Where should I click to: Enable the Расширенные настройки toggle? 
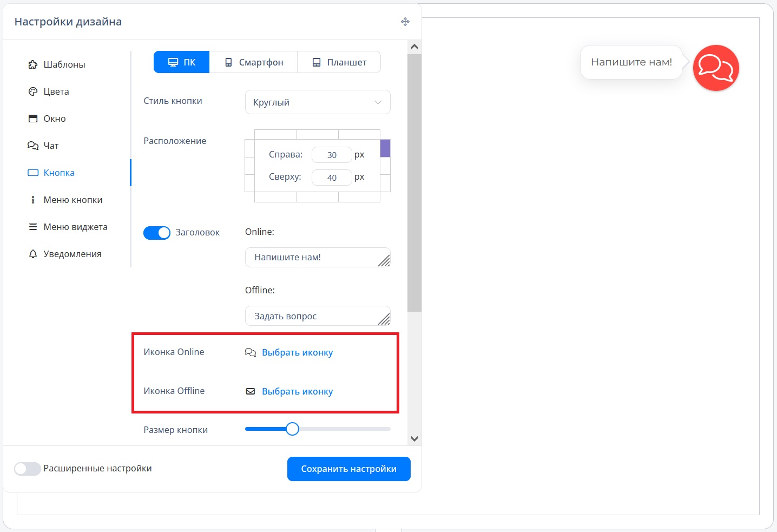click(28, 469)
